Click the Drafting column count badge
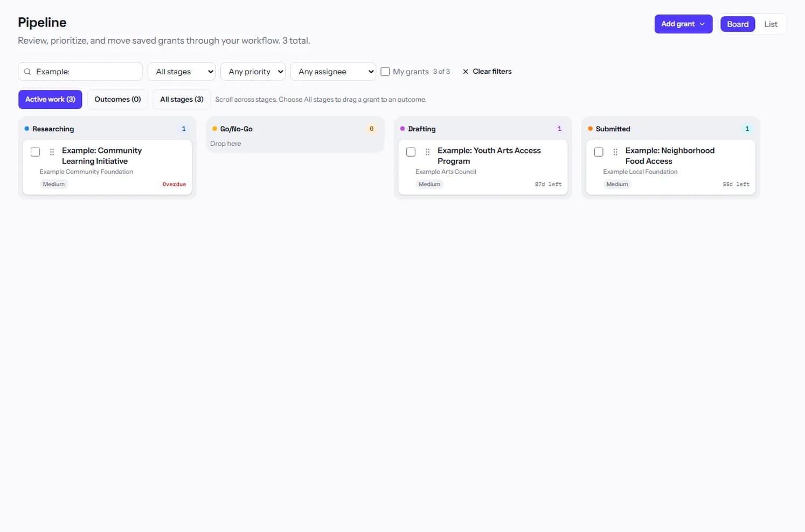Image resolution: width=805 pixels, height=532 pixels. 559,129
